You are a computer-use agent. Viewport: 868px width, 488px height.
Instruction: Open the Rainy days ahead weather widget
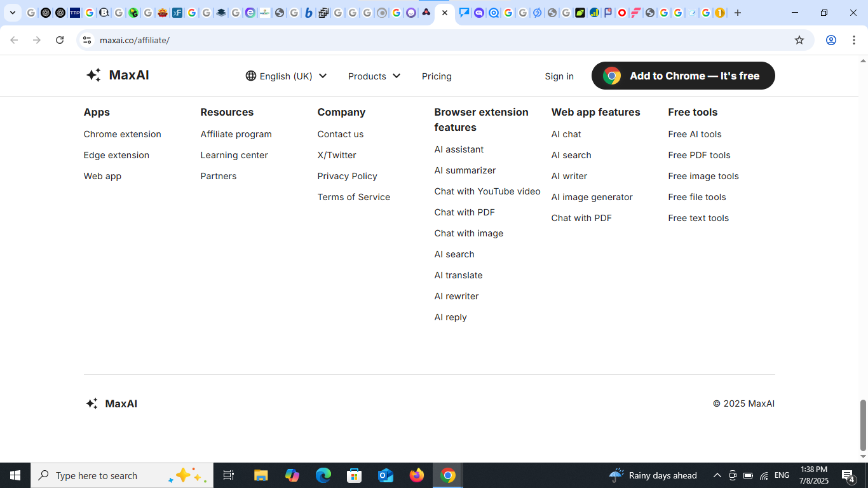(653, 475)
